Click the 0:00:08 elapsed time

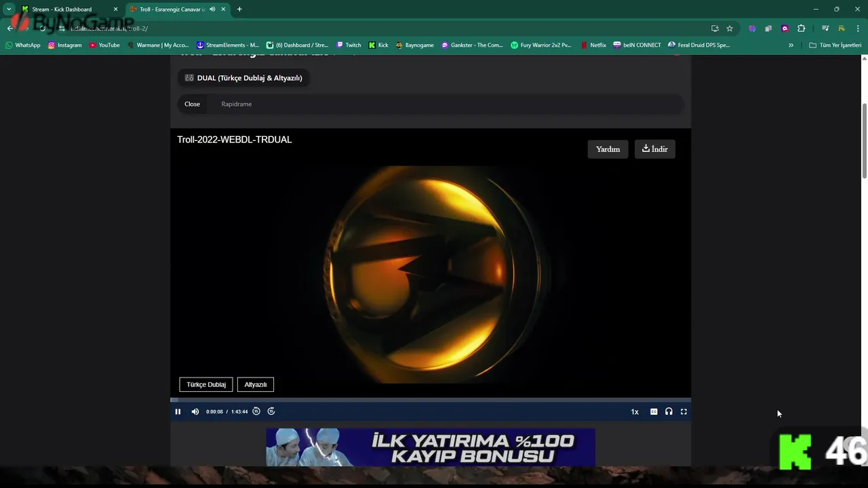pyautogui.click(x=214, y=411)
